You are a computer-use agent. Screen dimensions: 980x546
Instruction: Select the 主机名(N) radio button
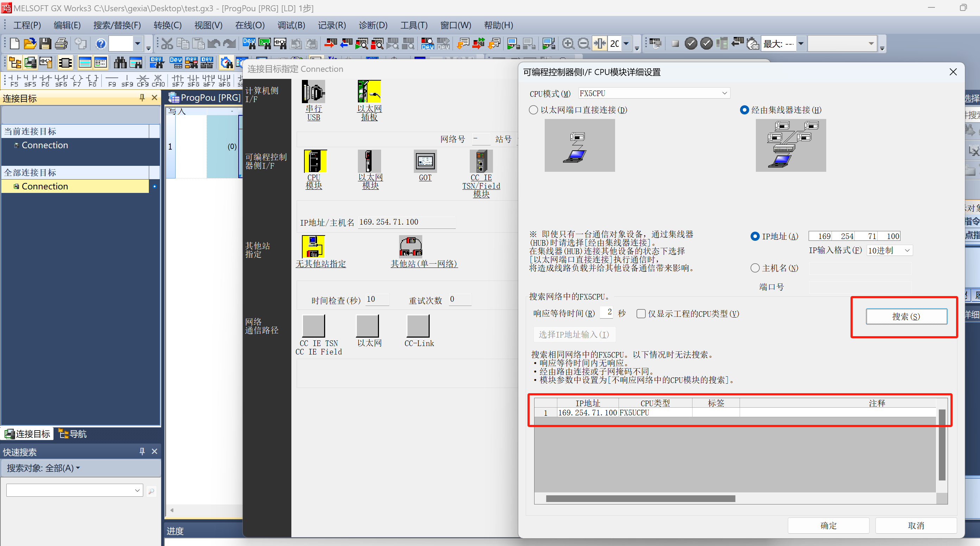point(755,268)
